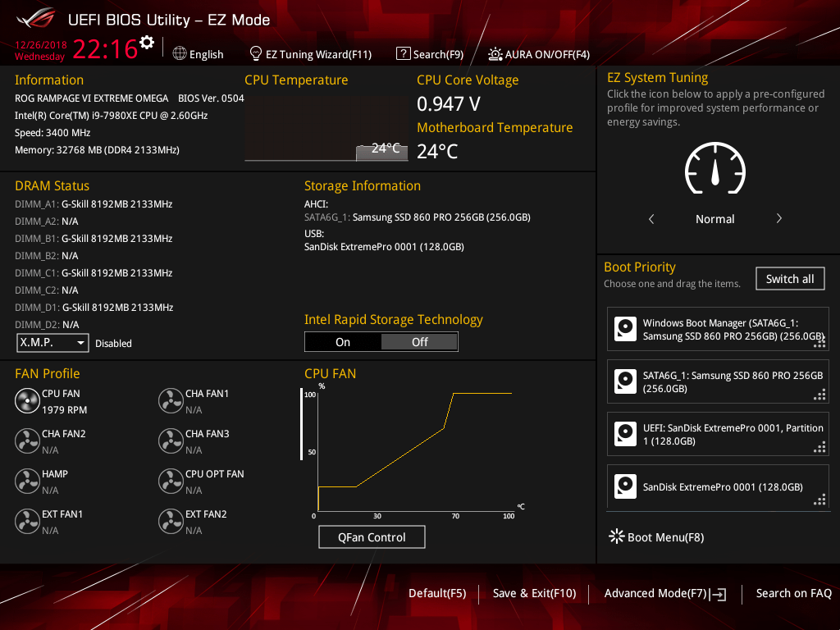Screen dimensions: 840x630
Task: Click the QFan Control button
Action: pyautogui.click(x=372, y=536)
